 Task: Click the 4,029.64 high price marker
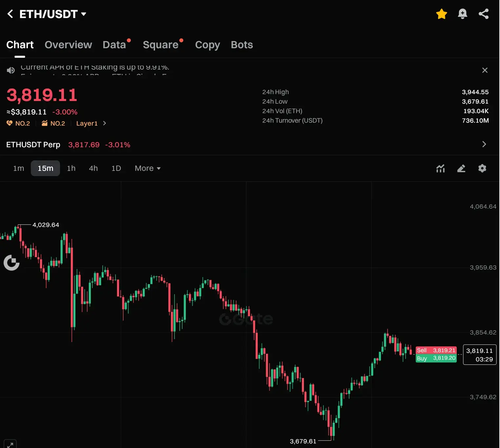coord(46,225)
